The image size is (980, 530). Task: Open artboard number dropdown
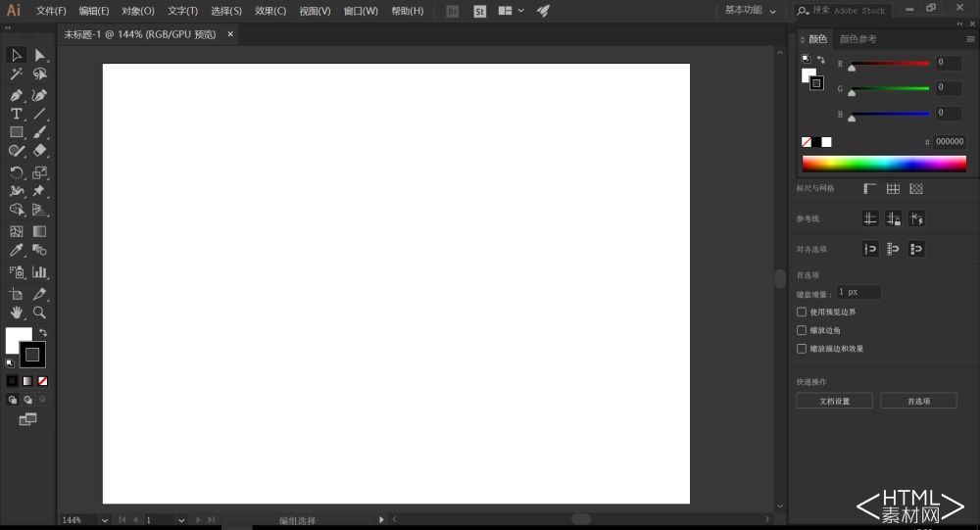pos(180,520)
